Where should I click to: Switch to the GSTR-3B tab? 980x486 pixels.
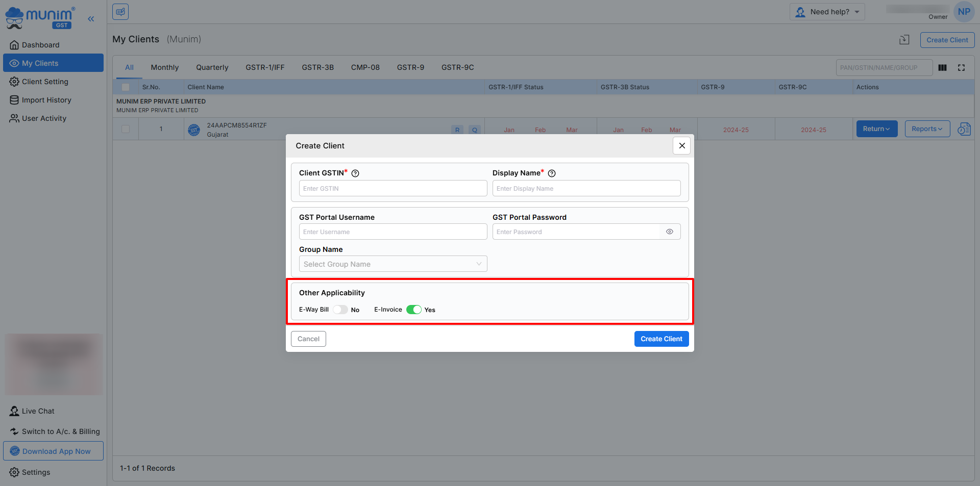click(x=317, y=67)
